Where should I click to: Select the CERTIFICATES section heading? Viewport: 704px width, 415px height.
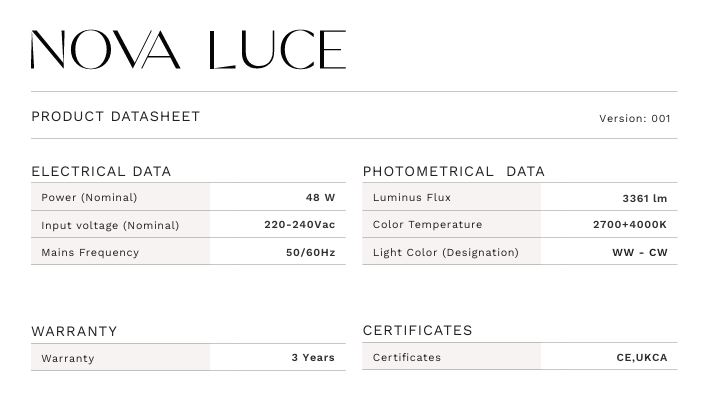tap(418, 330)
